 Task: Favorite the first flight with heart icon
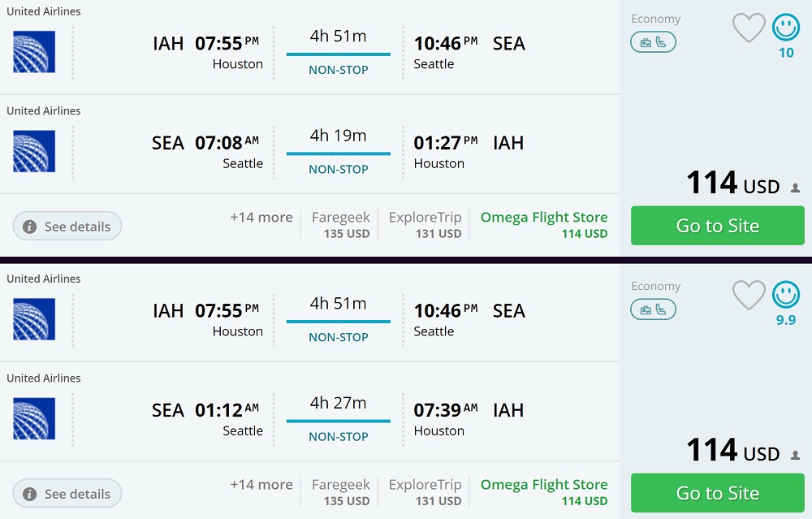coord(749,28)
